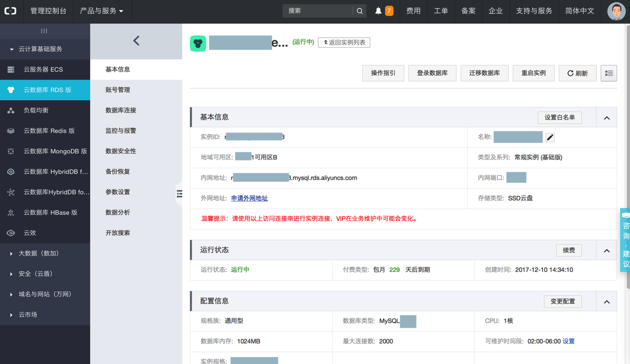Open 数据安全性 menu item
This screenshot has height=364, width=630.
[x=136, y=151]
